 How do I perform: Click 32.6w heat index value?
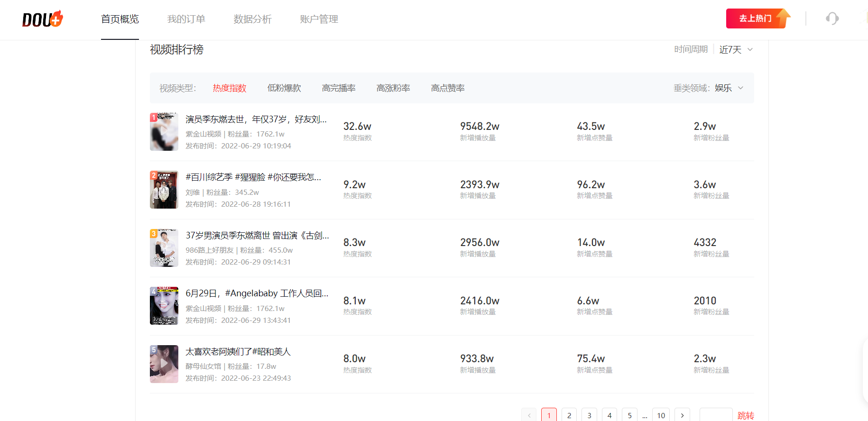pos(357,126)
